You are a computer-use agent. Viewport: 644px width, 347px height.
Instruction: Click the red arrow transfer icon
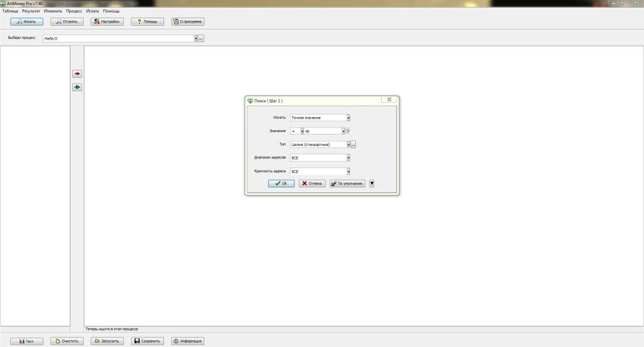pos(77,74)
